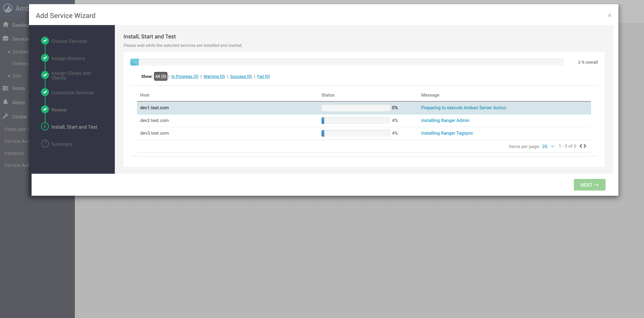Go to next page arrow in pagination
This screenshot has width=644, height=318.
coord(585,146)
